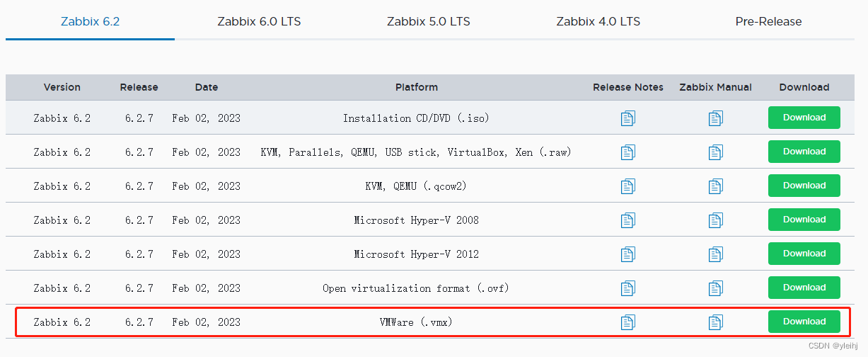Open Release Notes icon for the .raw row
Viewport: 868px width, 357px height.
click(627, 152)
